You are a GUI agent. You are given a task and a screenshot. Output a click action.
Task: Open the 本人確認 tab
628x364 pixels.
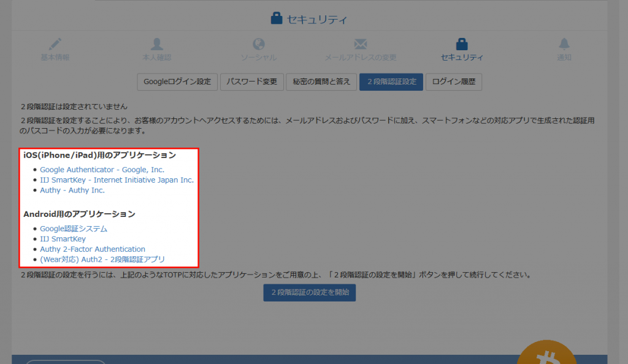click(156, 57)
